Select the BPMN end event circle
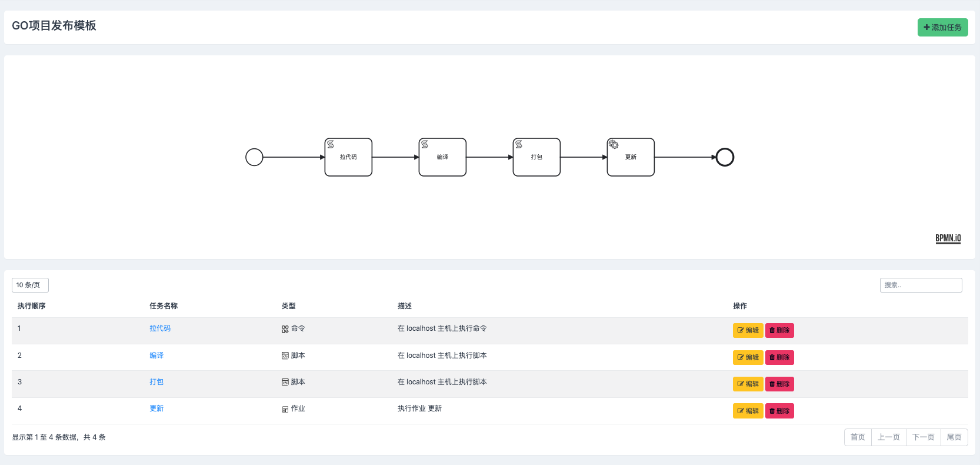980x465 pixels. (x=725, y=157)
